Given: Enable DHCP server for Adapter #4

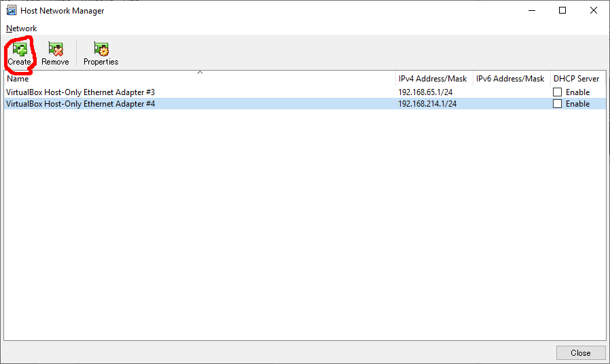Looking at the screenshot, I should [558, 104].
